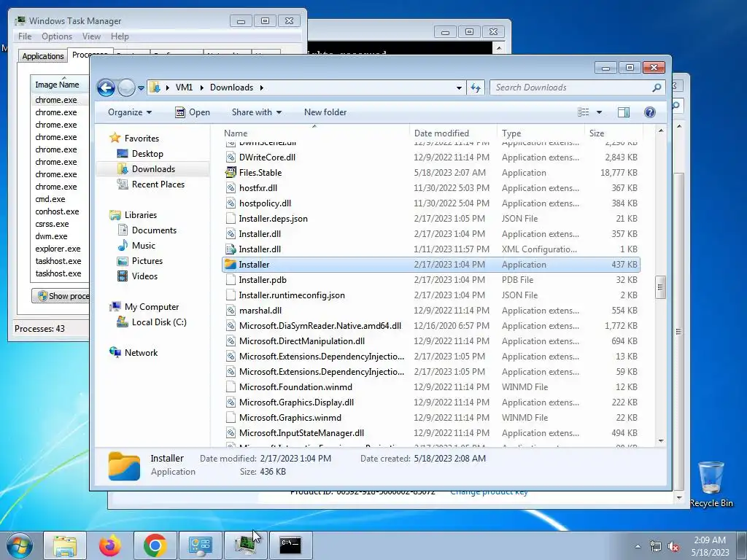Select hostfxr.dll file icon
The width and height of the screenshot is (747, 560).
coord(231,187)
